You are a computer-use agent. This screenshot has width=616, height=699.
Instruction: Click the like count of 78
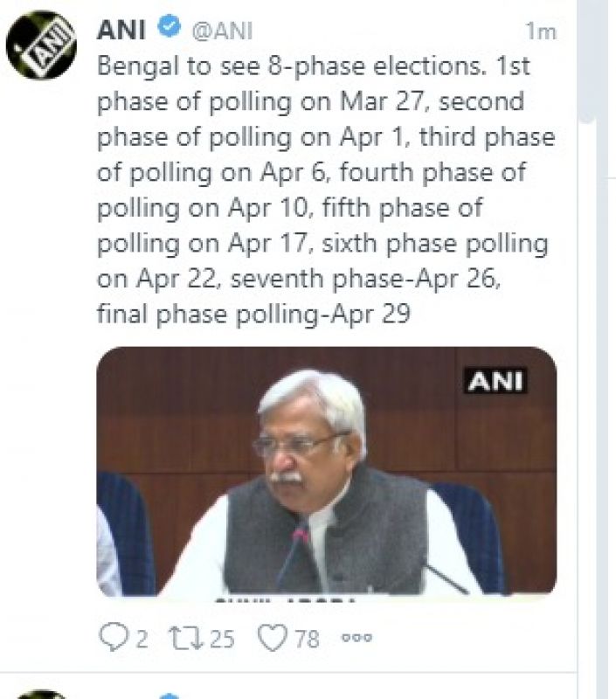pyautogui.click(x=306, y=640)
